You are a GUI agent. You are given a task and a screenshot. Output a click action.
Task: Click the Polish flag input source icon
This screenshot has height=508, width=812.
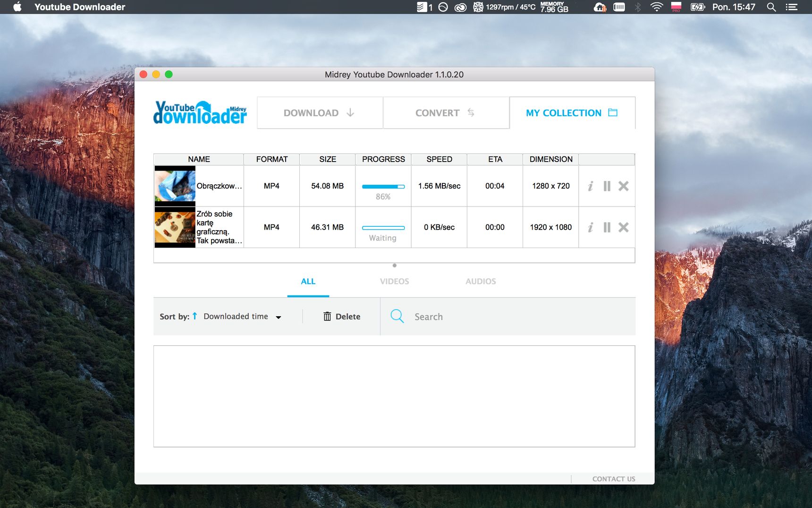click(x=676, y=7)
